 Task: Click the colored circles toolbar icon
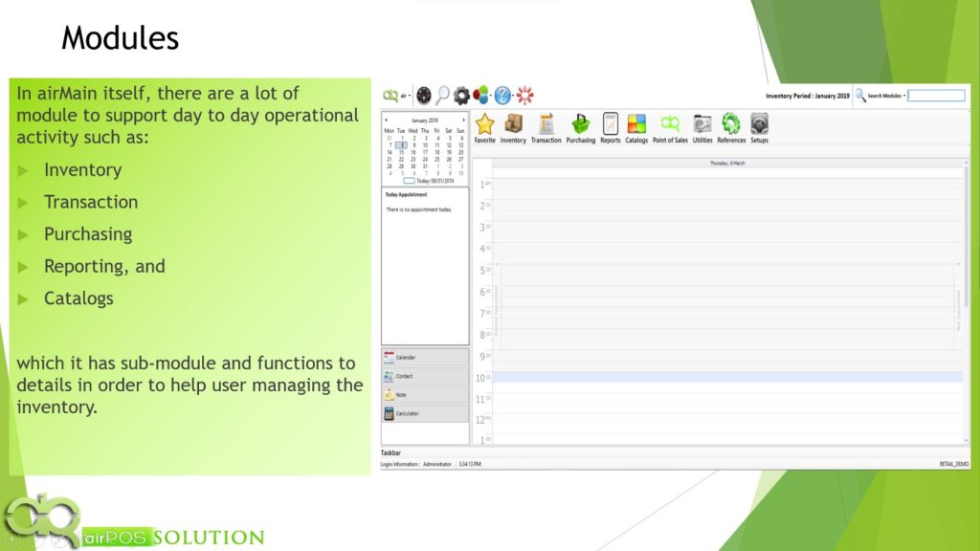click(x=480, y=96)
